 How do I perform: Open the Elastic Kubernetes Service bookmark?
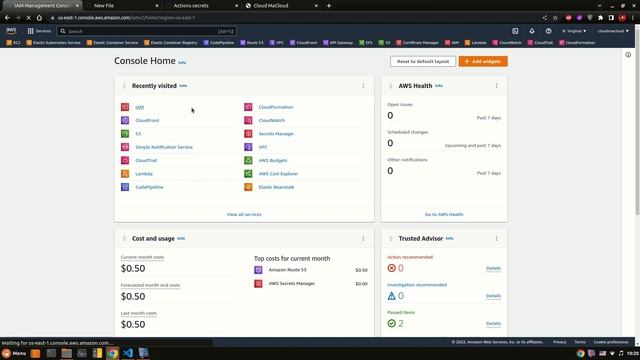click(53, 42)
